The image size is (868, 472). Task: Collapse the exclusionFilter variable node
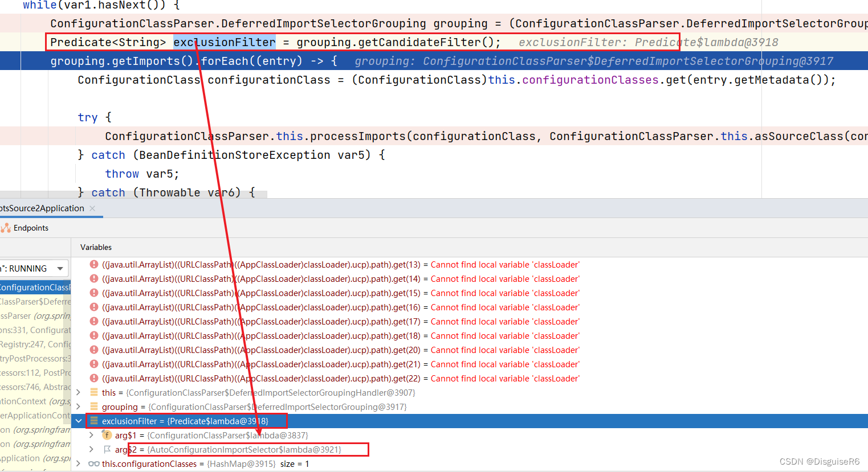[79, 421]
